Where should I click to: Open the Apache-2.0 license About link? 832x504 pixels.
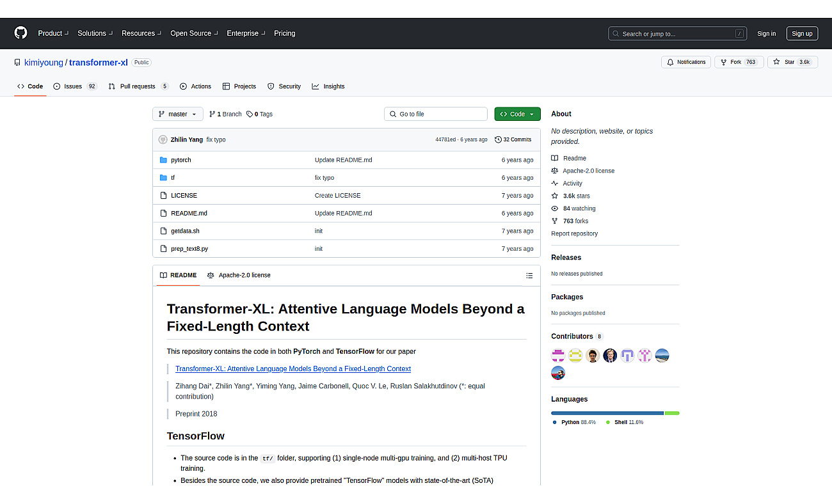click(x=582, y=171)
